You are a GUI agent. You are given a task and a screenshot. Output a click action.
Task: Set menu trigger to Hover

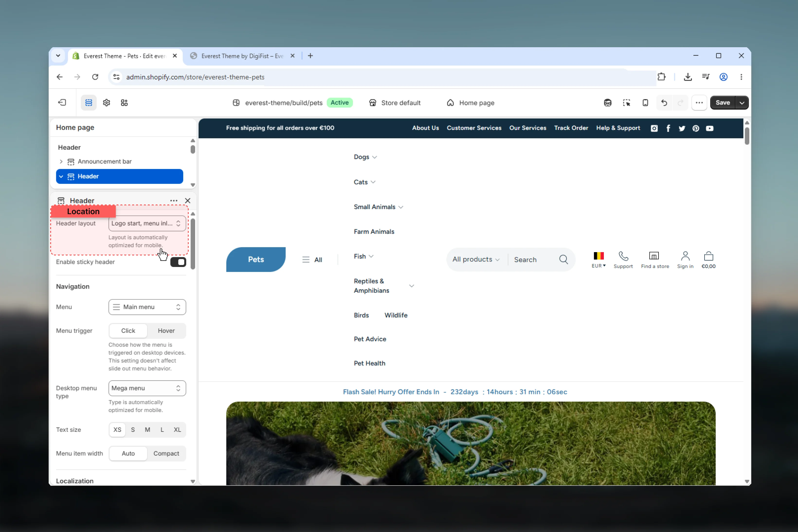coord(166,330)
